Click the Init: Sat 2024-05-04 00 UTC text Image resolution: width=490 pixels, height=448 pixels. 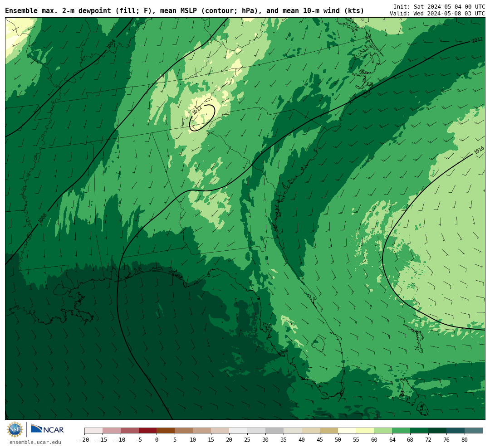click(x=439, y=7)
